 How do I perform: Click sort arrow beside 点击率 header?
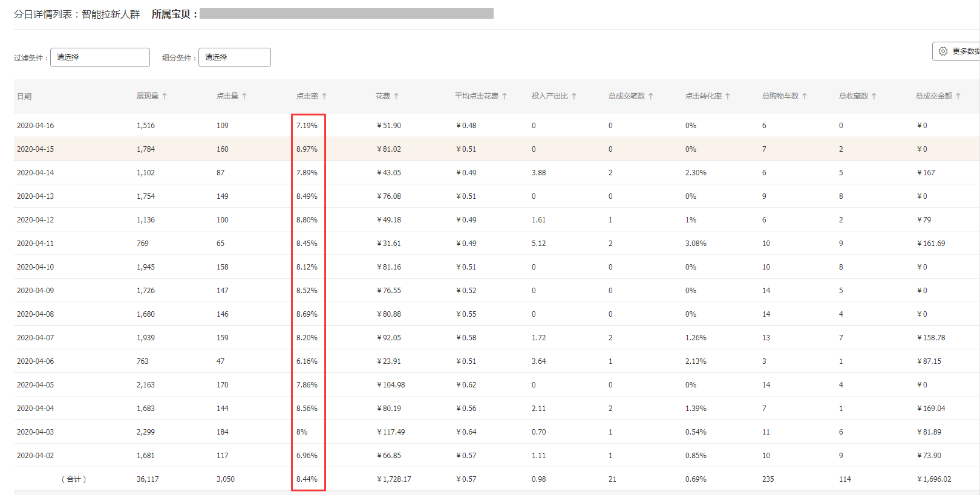324,96
